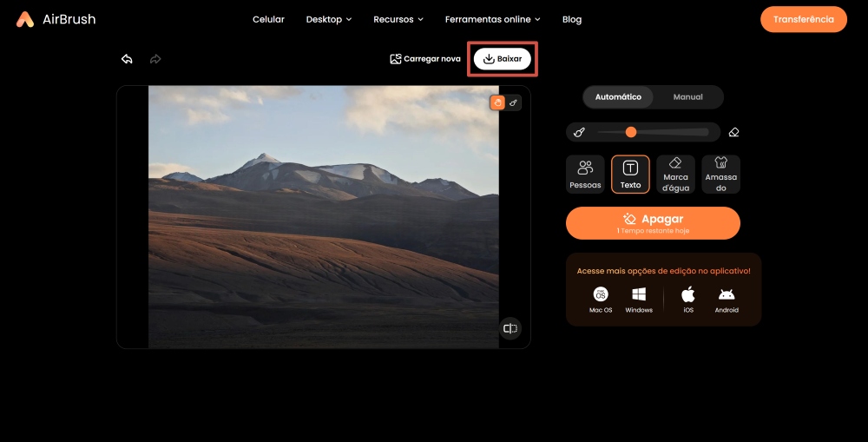Image resolution: width=868 pixels, height=442 pixels.
Task: Open the Celular menu item
Action: coord(268,19)
